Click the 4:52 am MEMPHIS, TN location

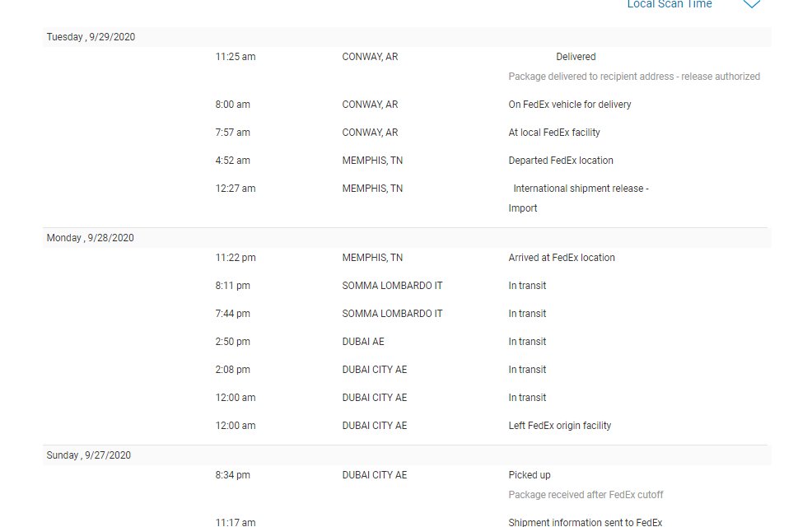372,160
